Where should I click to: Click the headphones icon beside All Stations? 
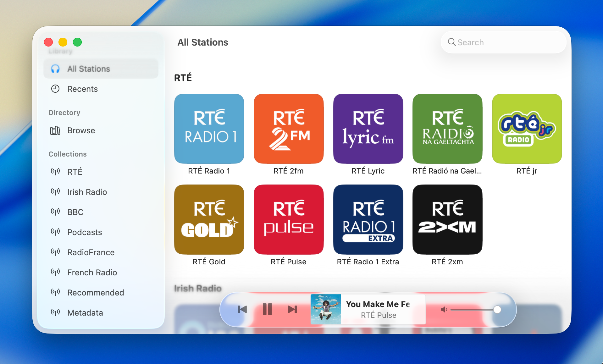click(55, 69)
